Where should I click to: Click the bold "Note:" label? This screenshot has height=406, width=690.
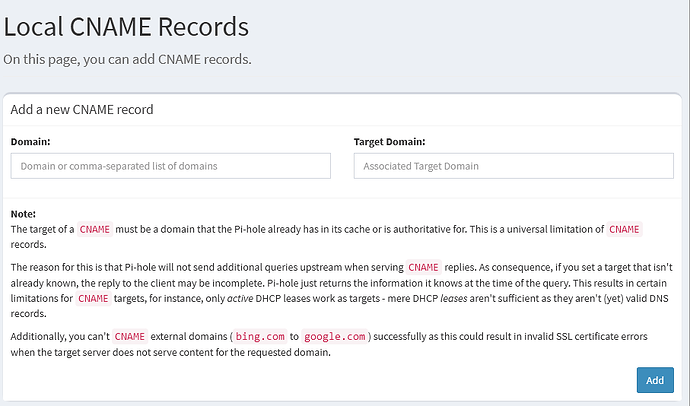23,214
